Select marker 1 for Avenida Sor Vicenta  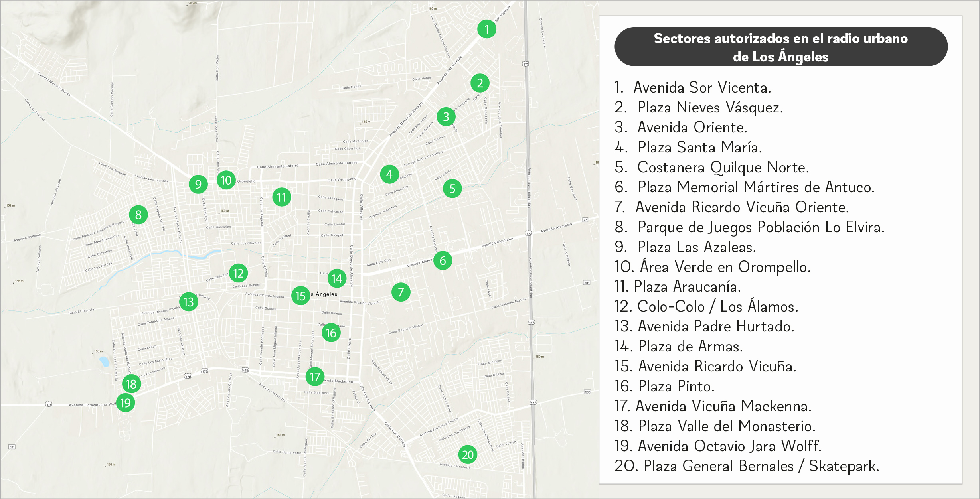[x=487, y=29]
